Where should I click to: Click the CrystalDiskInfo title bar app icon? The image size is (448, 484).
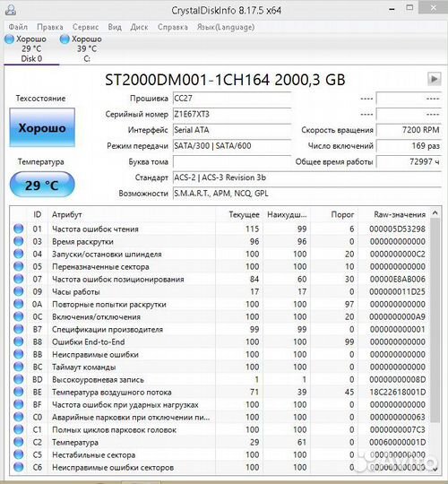(11, 10)
